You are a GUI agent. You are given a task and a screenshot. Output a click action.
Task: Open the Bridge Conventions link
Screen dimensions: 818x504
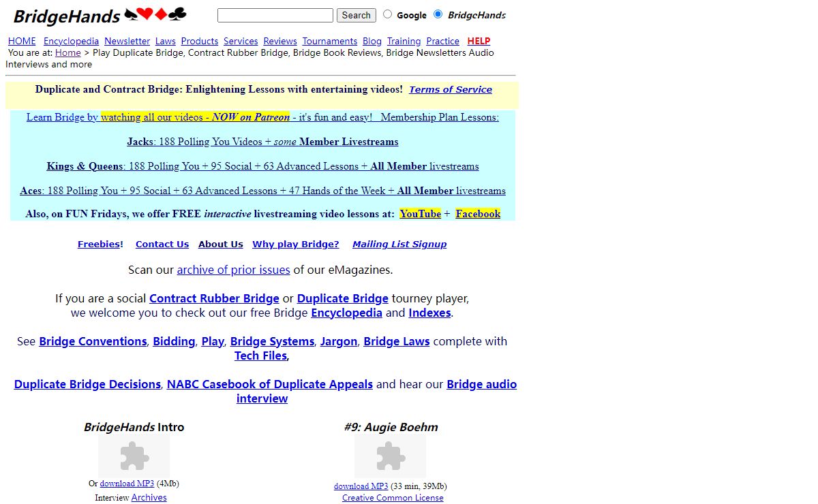pos(93,341)
